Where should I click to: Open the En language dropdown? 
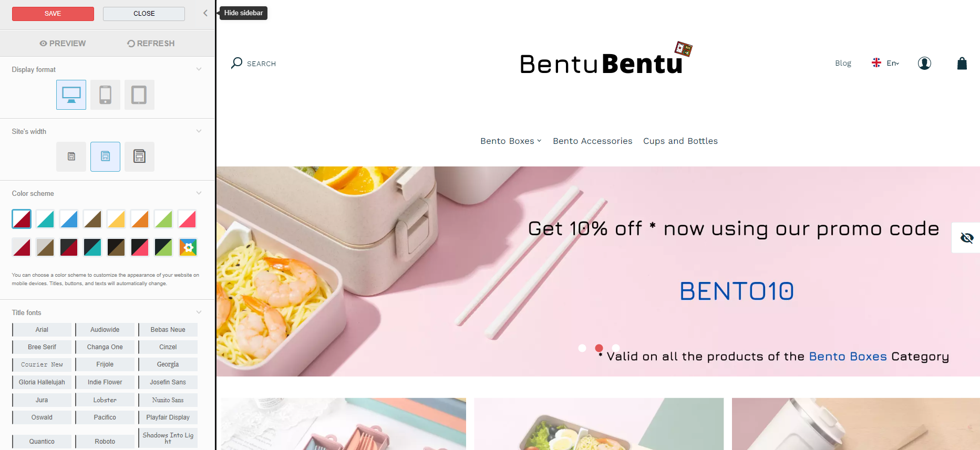tap(885, 63)
